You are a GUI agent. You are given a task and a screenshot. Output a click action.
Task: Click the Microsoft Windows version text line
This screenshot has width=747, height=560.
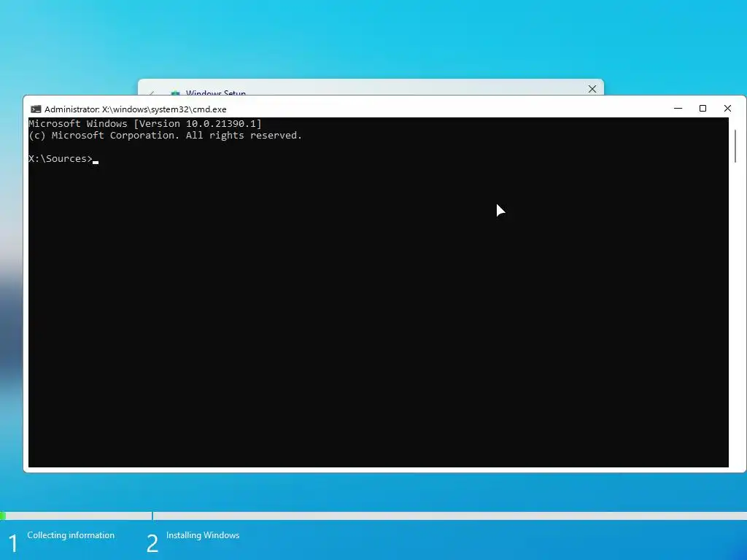(145, 124)
